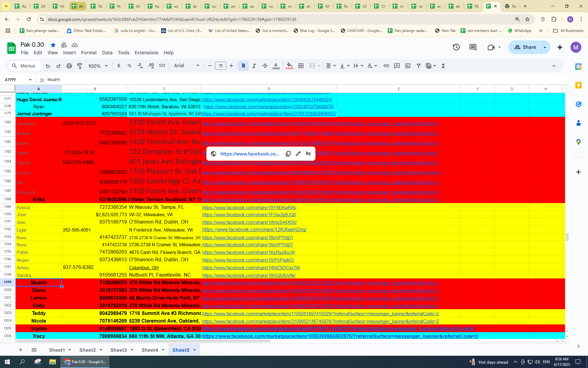588x368 pixels.
Task: Click the Paint format icon
Action: 80,66
